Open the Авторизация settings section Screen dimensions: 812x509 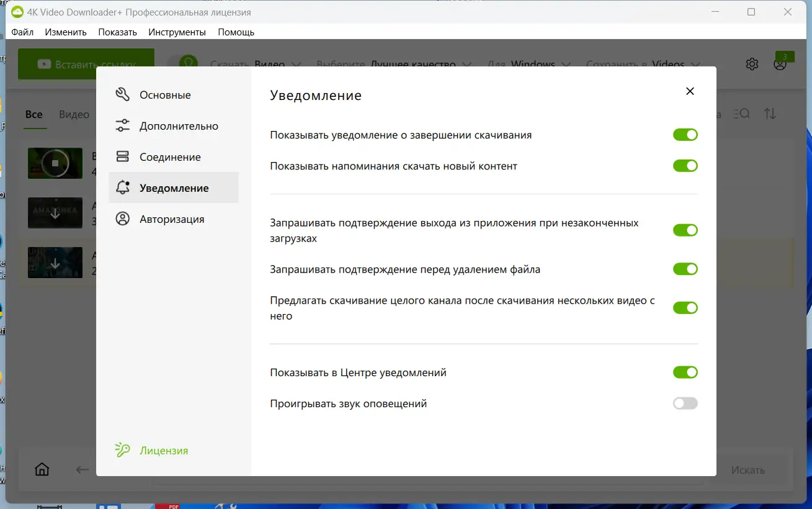[x=172, y=218]
